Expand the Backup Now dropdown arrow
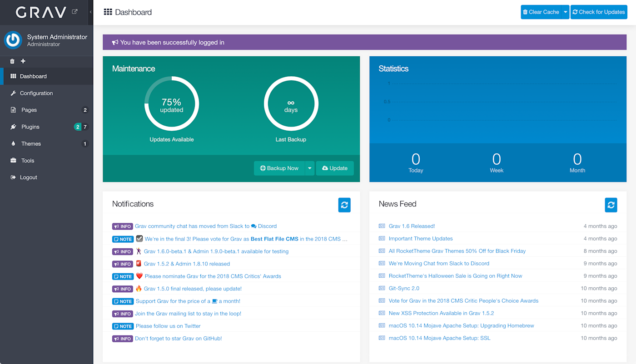This screenshot has width=636, height=364. [310, 168]
